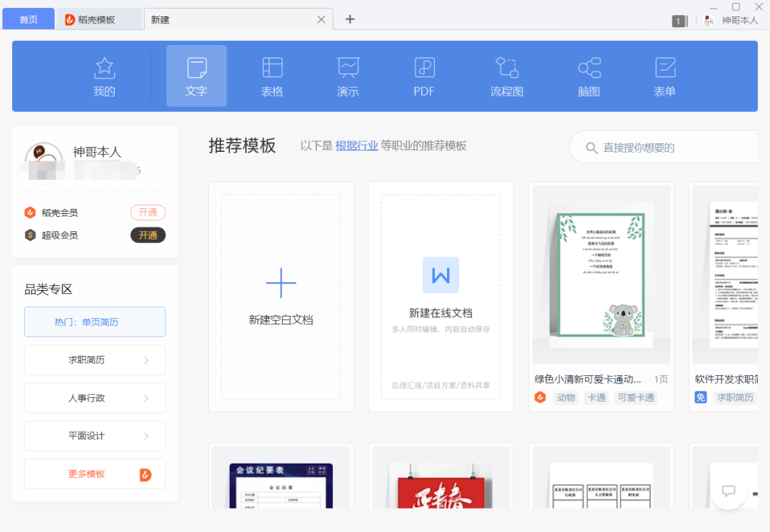The height and width of the screenshot is (532, 770).
Task: Open the 表单 form creator
Action: point(664,76)
